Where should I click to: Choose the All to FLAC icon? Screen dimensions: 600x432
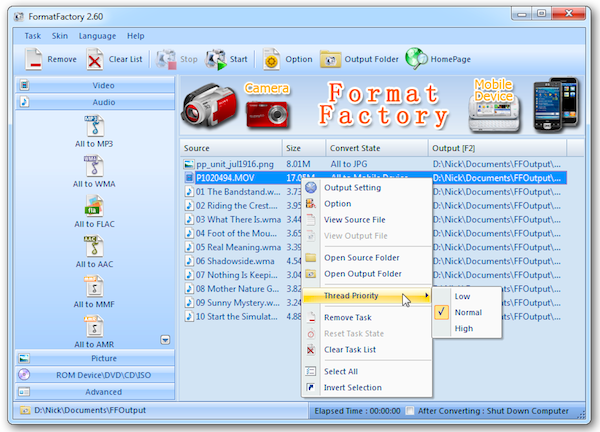pyautogui.click(x=94, y=206)
